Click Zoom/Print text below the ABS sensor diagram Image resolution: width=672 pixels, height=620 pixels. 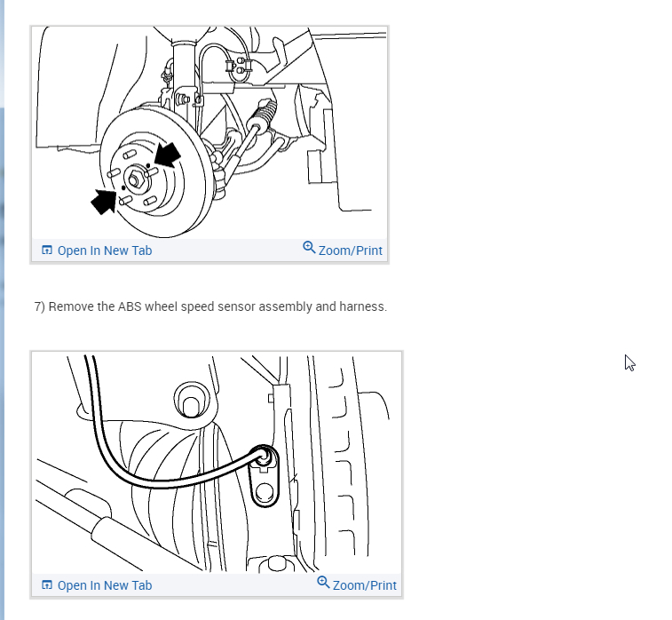(364, 585)
